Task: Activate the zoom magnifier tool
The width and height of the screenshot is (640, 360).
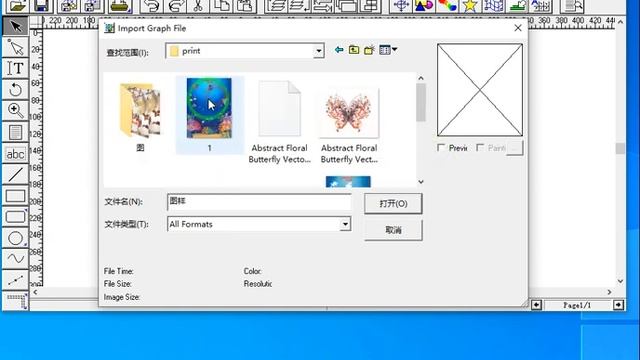Action: click(16, 110)
